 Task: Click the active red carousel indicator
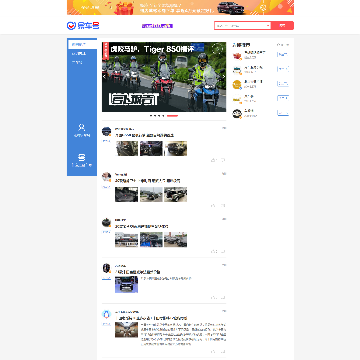172,116
